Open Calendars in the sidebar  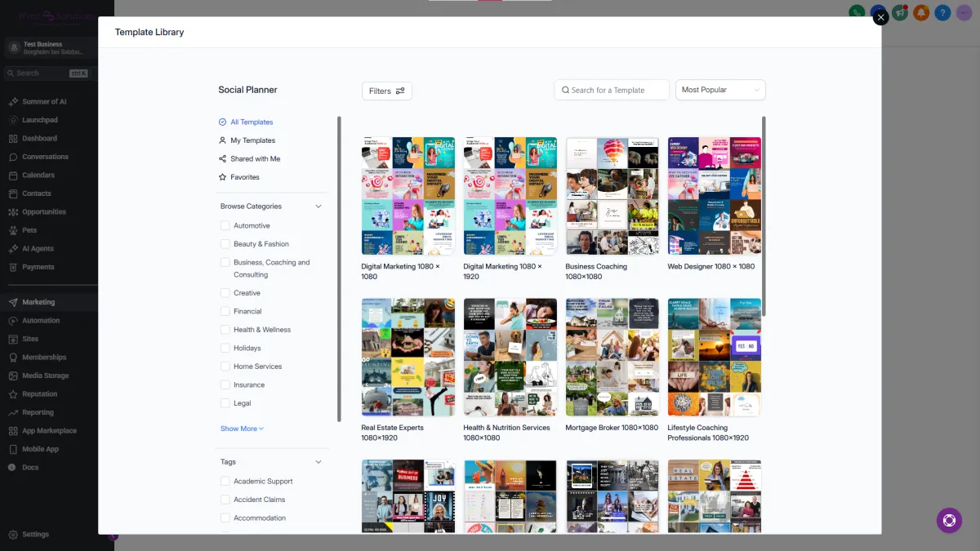tap(38, 176)
